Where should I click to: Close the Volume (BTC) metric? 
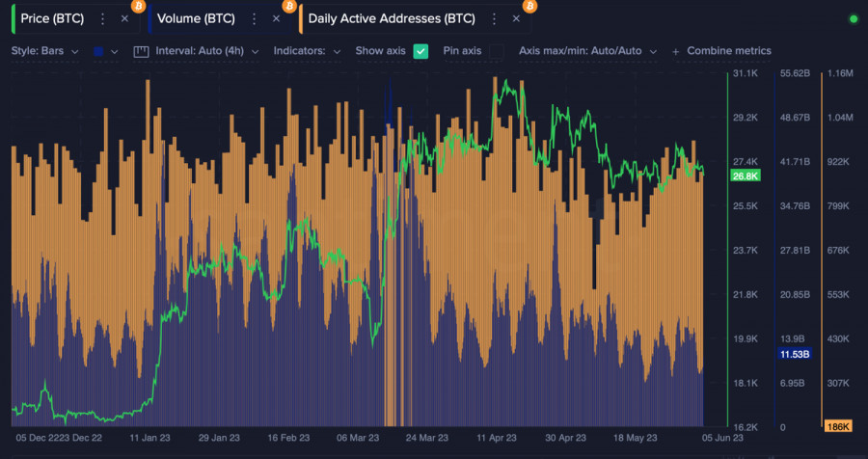point(276,18)
